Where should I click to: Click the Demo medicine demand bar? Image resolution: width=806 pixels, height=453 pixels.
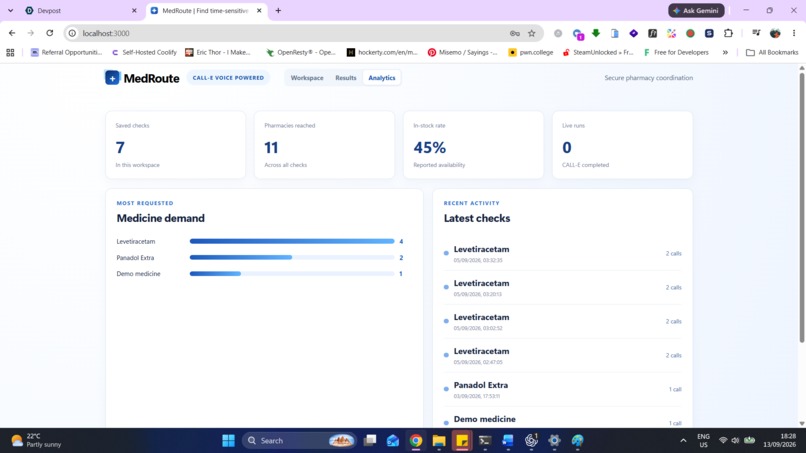coord(292,274)
